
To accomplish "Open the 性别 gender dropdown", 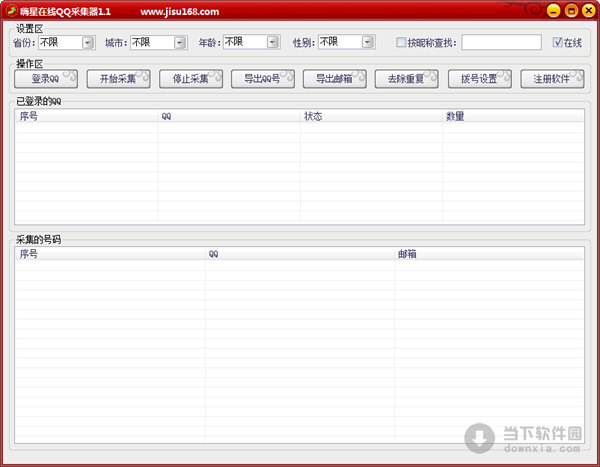I will click(x=367, y=42).
